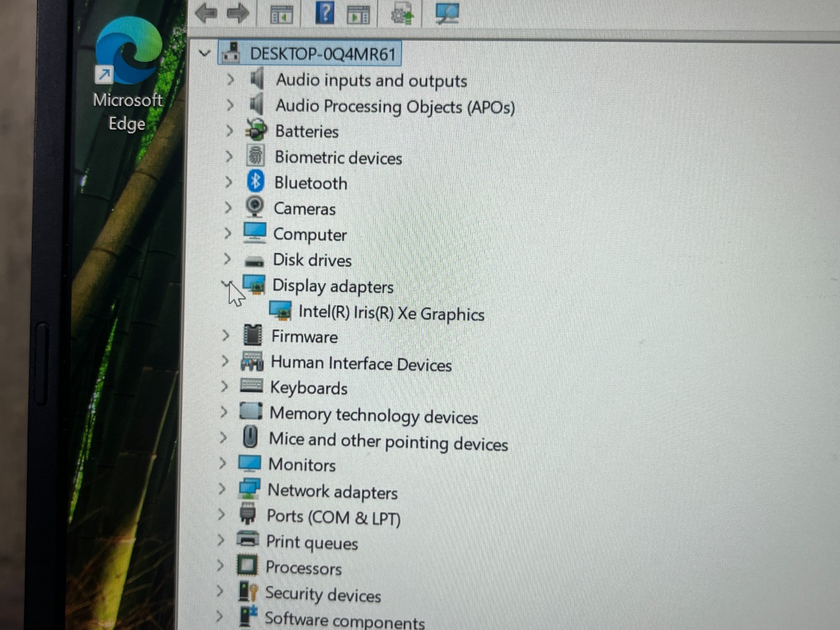Select the "Cameras" label
The height and width of the screenshot is (630, 840).
point(304,208)
